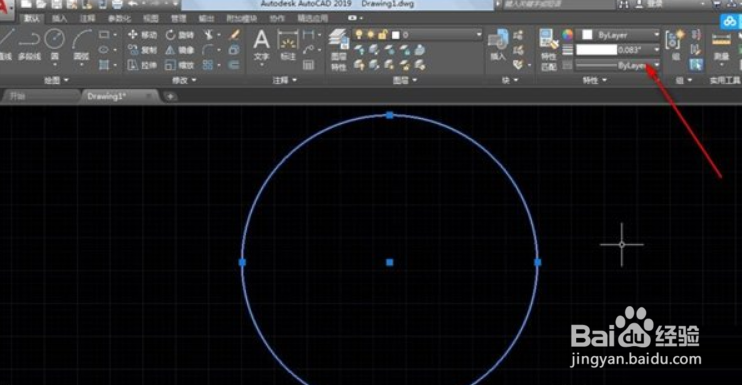Screen dimensions: 743x385
Task: Switch to the View (视图) ribbon tab
Action: pos(150,19)
